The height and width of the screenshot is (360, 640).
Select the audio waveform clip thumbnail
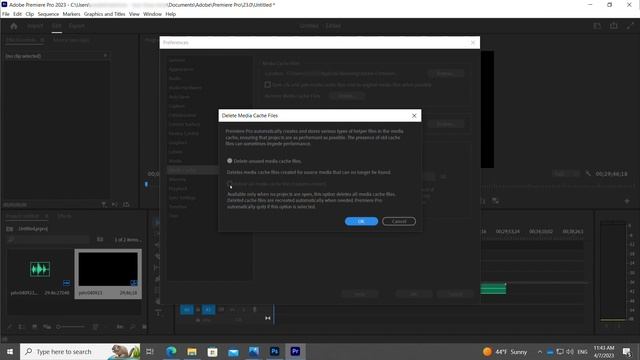coord(40,269)
